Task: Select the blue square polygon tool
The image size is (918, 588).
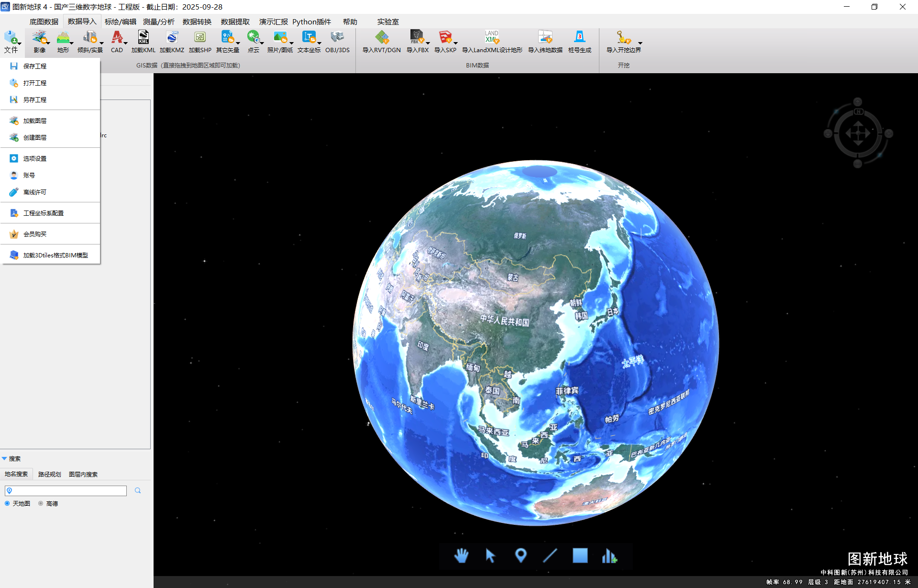Action: tap(580, 555)
